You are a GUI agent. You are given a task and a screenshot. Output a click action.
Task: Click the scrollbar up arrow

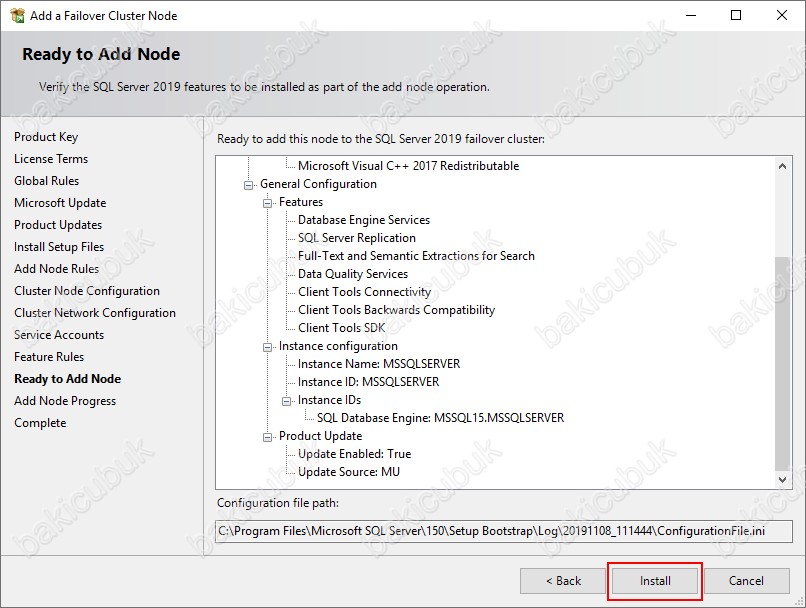[x=782, y=166]
